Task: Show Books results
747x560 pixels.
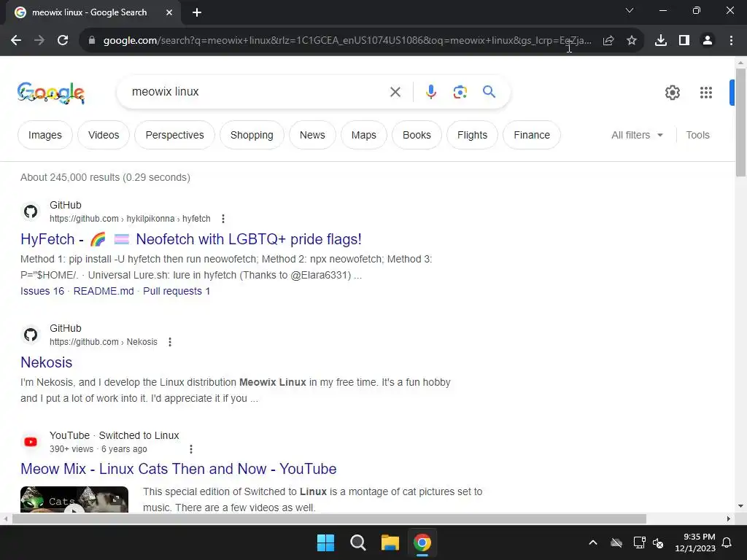Action: pos(417,135)
